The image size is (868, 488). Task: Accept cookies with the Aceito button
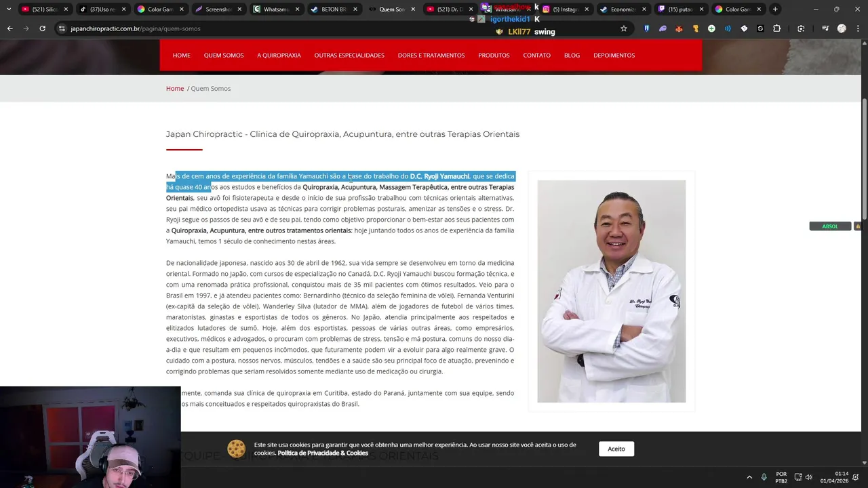point(616,449)
